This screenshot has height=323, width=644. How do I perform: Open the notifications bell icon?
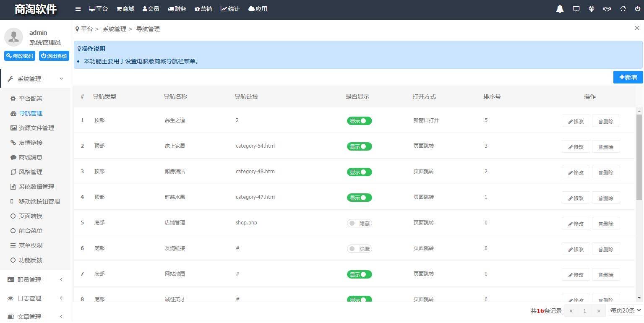[x=560, y=9]
